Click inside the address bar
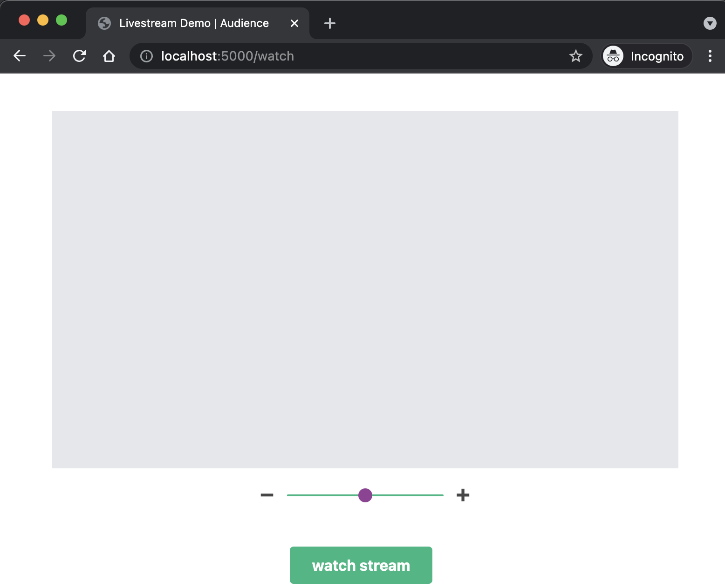Viewport: 725px width, 588px height. tap(326, 56)
